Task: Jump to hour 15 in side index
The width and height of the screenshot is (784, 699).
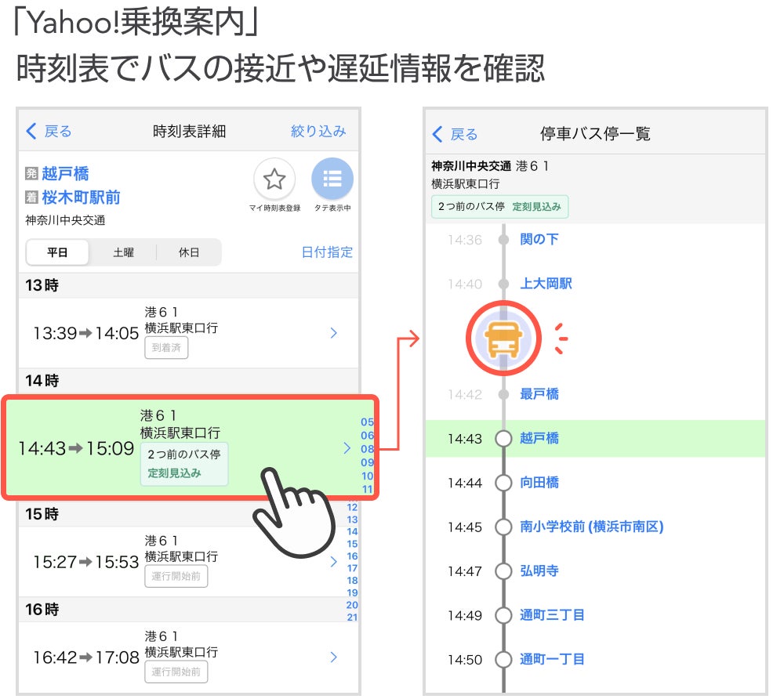Action: (352, 544)
